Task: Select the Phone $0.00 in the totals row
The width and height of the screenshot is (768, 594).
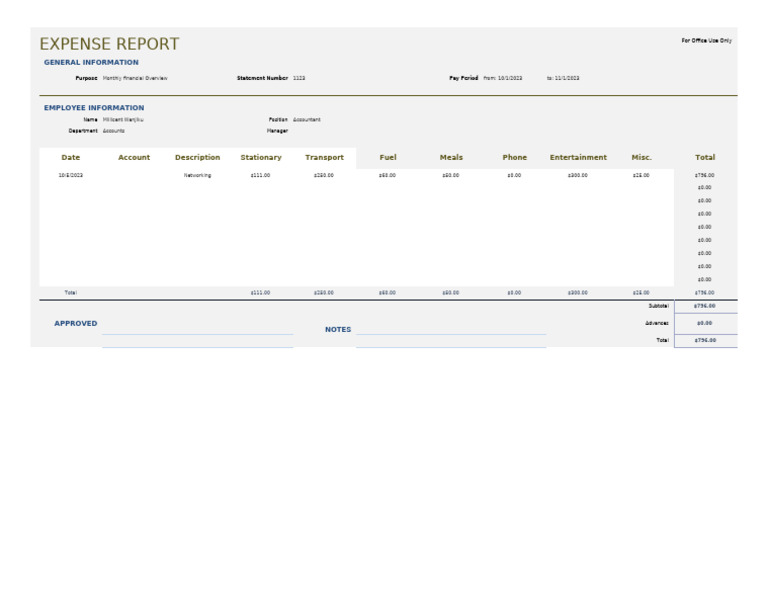Action: (x=514, y=292)
